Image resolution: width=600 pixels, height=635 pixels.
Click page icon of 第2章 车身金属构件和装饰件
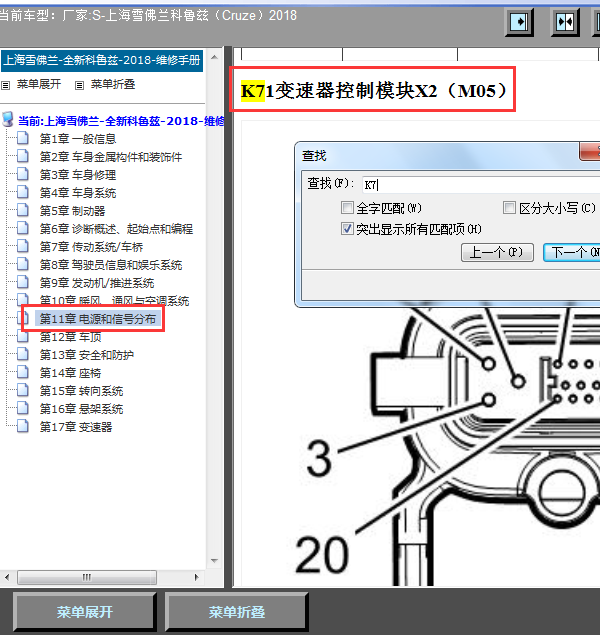point(23,156)
